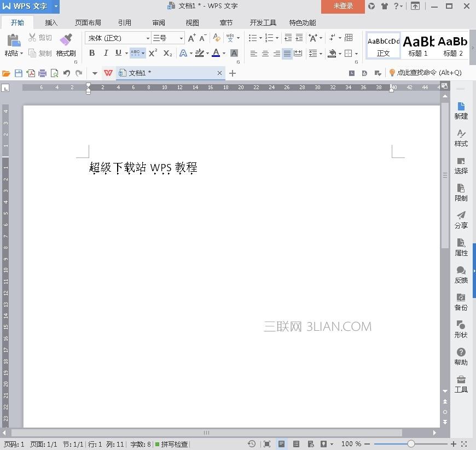Image resolution: width=476 pixels, height=450 pixels.
Task: Open the font size dropdown
Action: pos(181,38)
